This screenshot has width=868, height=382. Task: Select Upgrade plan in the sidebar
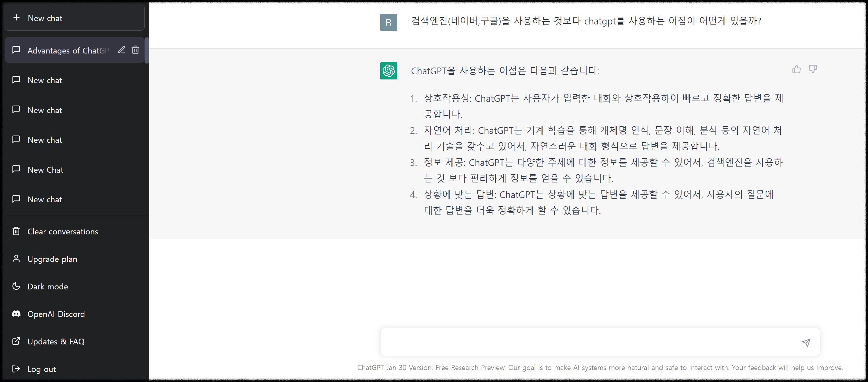point(75,259)
